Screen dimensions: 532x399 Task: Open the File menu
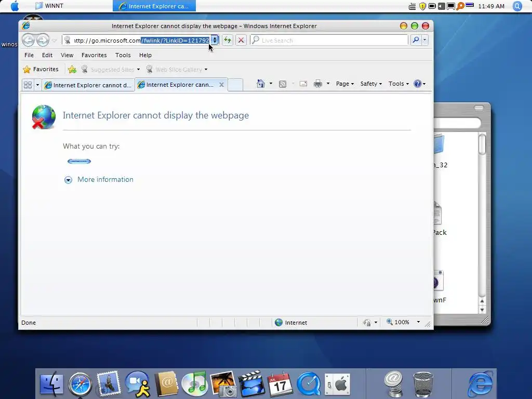29,55
